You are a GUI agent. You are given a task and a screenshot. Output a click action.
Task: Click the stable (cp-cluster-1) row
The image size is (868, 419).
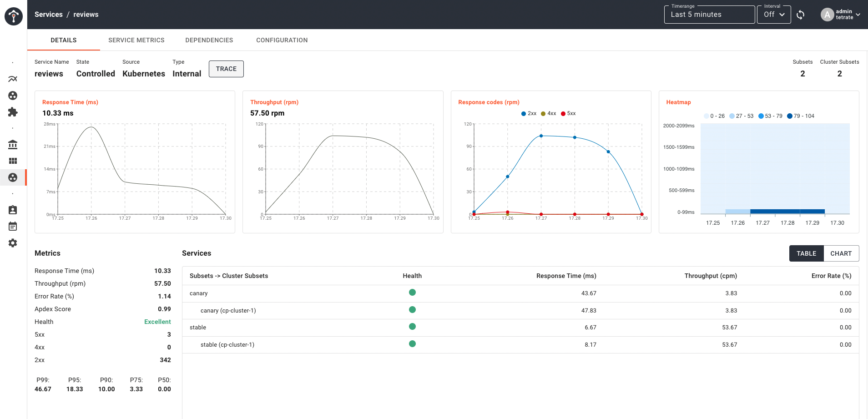(520, 345)
